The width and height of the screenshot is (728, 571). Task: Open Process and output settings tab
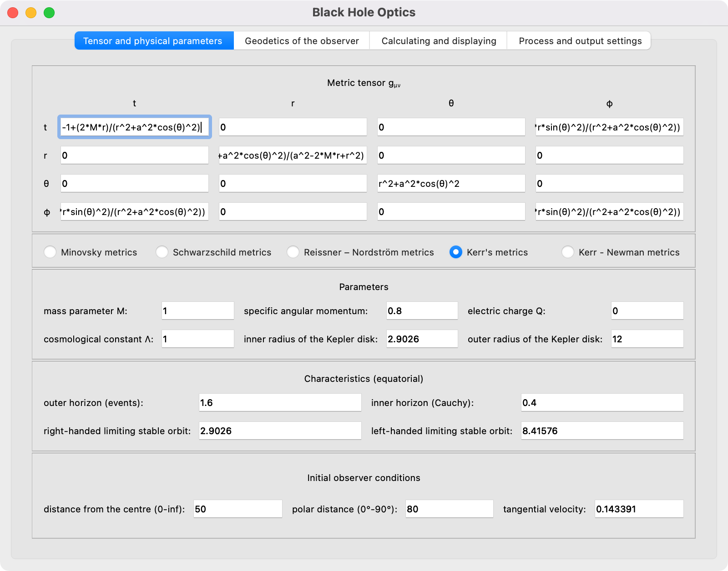(x=580, y=41)
